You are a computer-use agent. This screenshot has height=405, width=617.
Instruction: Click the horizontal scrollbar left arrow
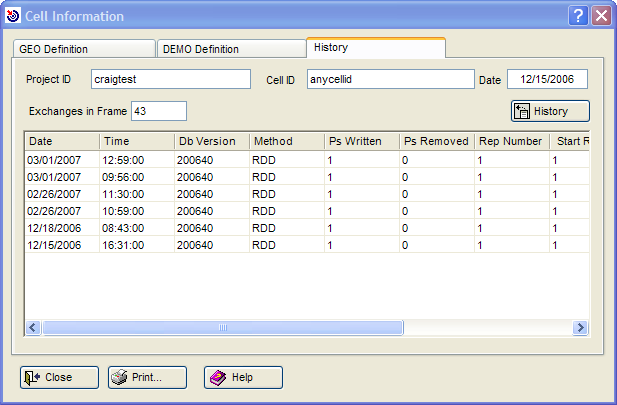(33, 327)
